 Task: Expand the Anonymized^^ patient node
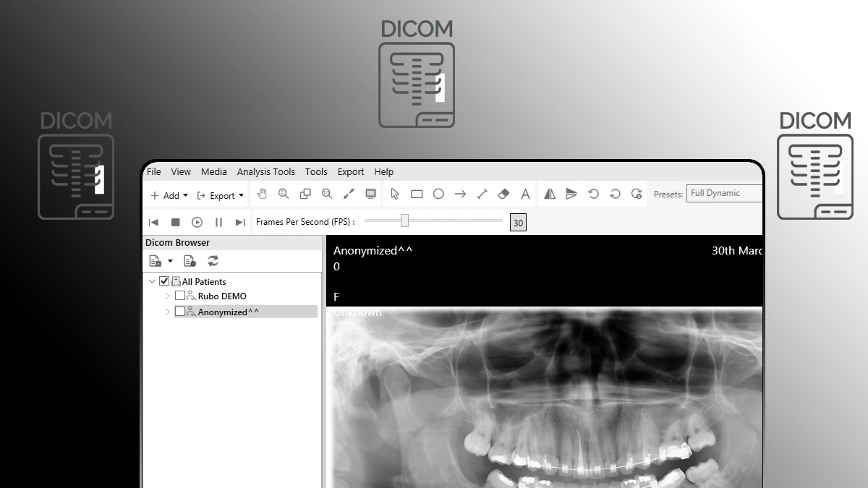(x=168, y=312)
